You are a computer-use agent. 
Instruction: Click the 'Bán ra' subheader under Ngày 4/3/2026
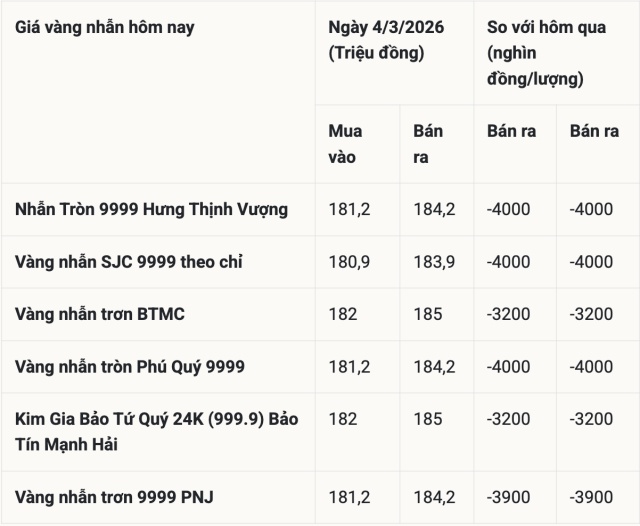pos(428,143)
